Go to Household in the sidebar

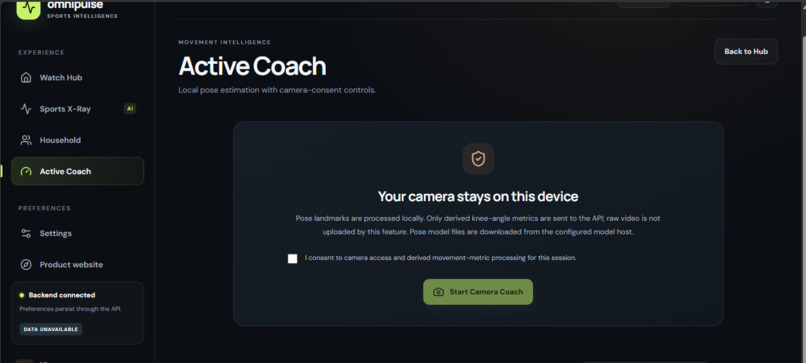[77, 140]
